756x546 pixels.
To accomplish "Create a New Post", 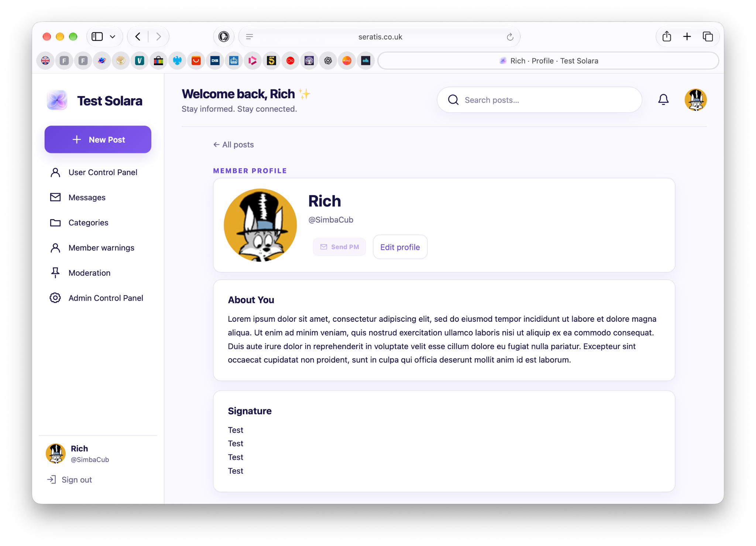I will point(98,140).
